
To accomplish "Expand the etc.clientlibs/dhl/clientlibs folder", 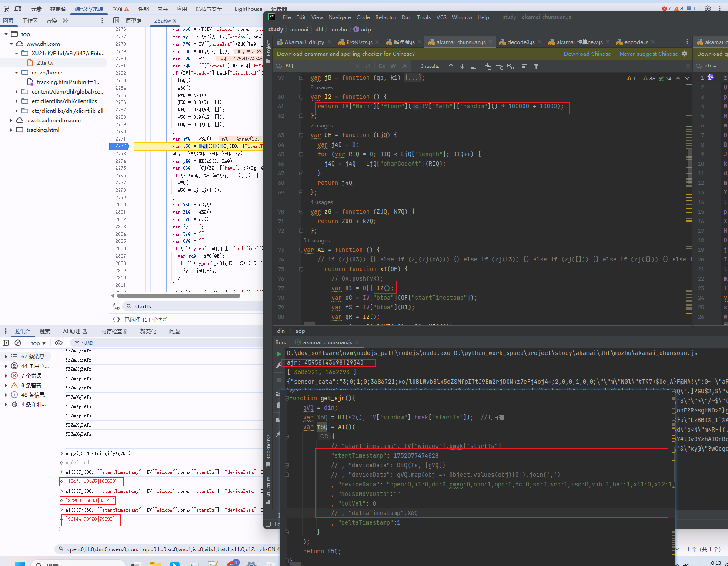I will click(x=17, y=101).
